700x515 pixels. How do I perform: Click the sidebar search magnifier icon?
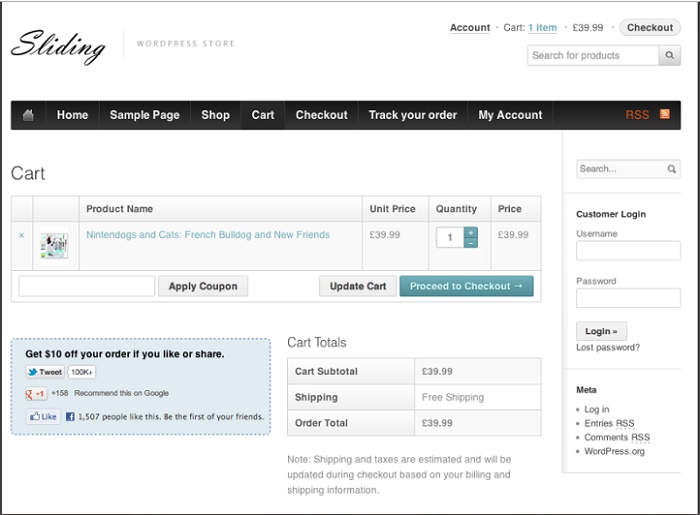[x=672, y=169]
